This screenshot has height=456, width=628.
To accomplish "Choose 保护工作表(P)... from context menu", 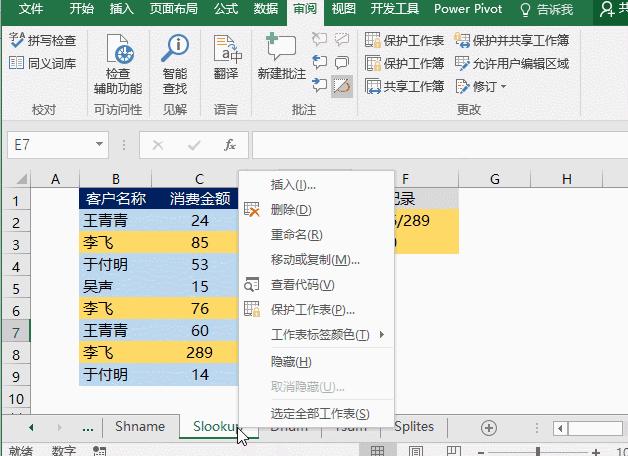I will coord(316,309).
